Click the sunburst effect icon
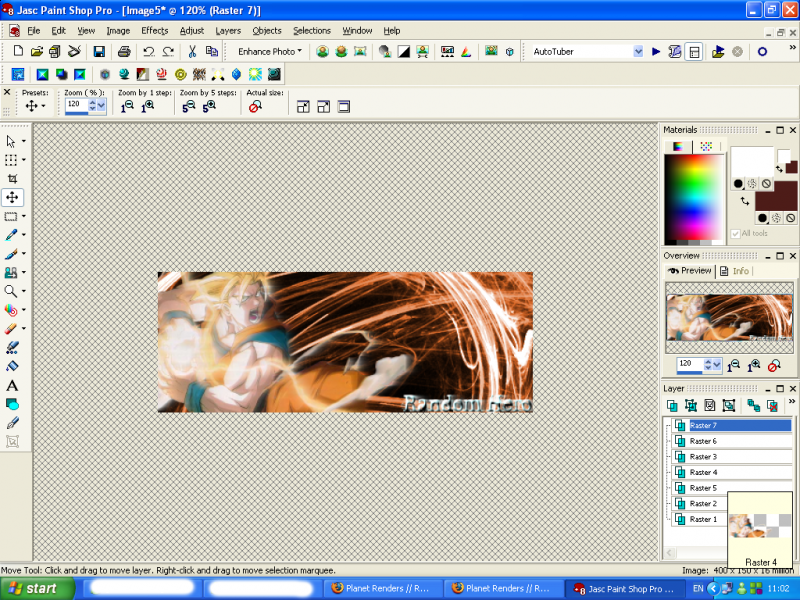Image resolution: width=800 pixels, height=600 pixels. pyautogui.click(x=255, y=74)
